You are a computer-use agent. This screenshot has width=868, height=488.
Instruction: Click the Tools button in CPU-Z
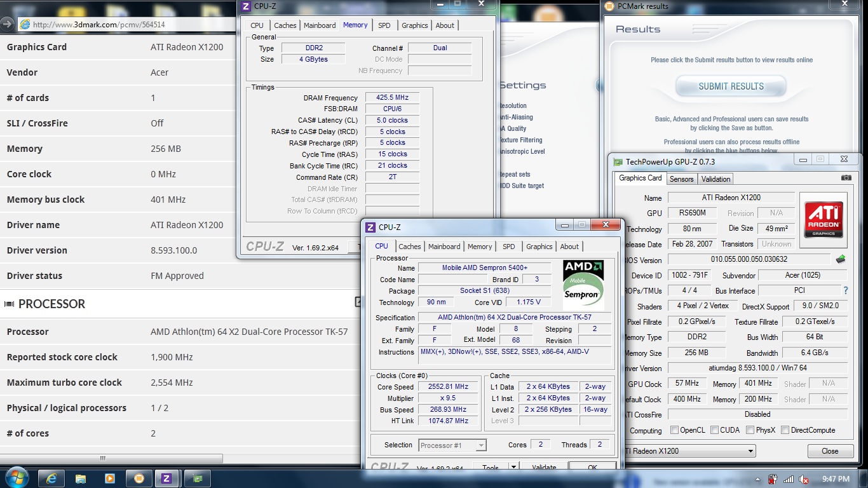coord(491,468)
